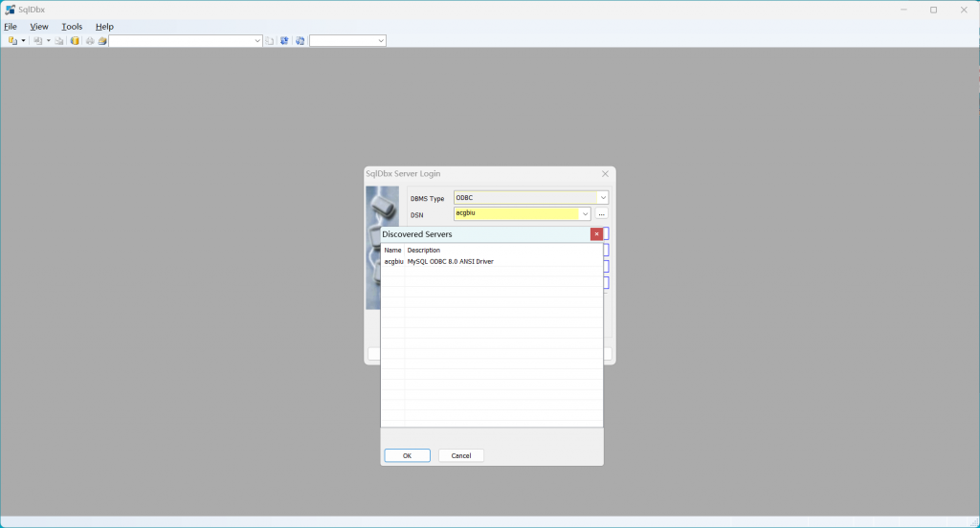Expand the wide toolbar combo box
The image size is (980, 528).
point(256,40)
